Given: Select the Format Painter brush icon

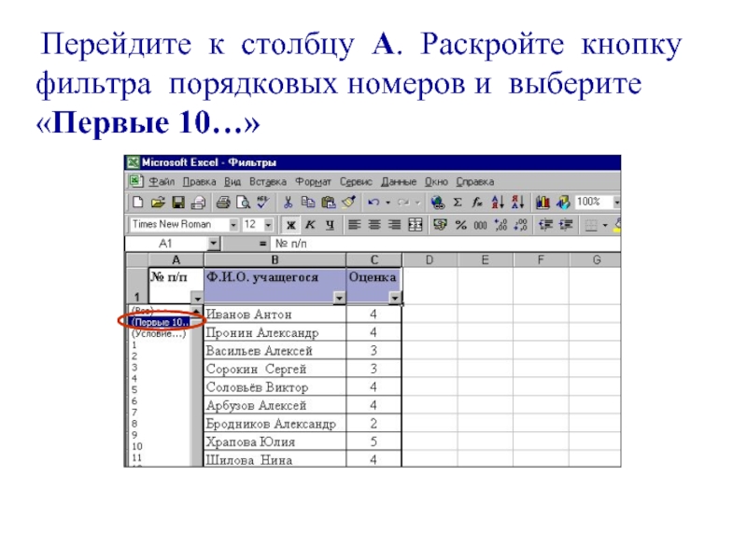Looking at the screenshot, I should coord(348,203).
